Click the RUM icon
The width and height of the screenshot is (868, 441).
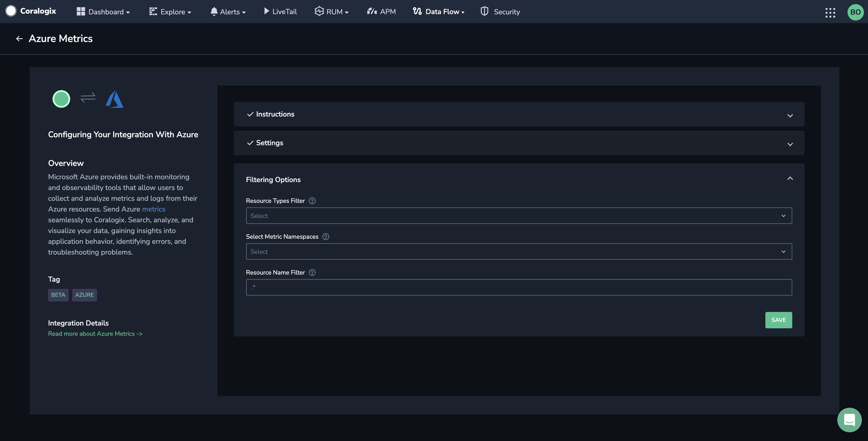[319, 11]
